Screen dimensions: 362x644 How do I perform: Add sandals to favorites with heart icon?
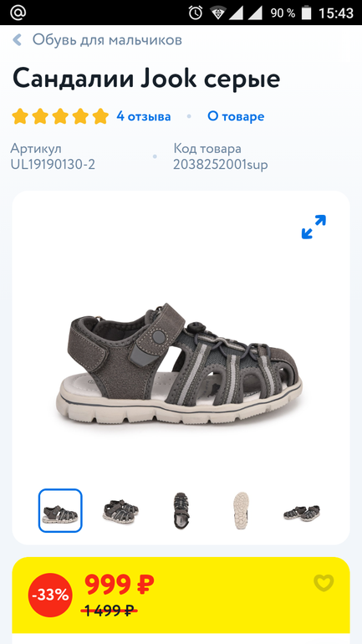324,582
